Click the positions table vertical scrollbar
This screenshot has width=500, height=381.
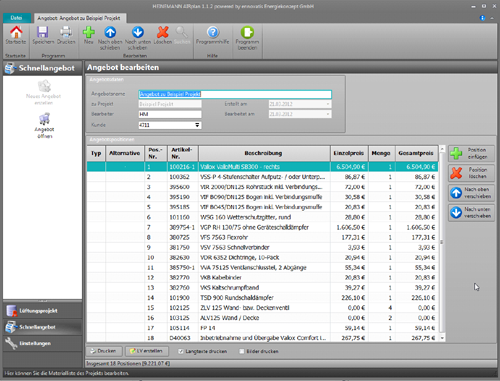[442, 243]
